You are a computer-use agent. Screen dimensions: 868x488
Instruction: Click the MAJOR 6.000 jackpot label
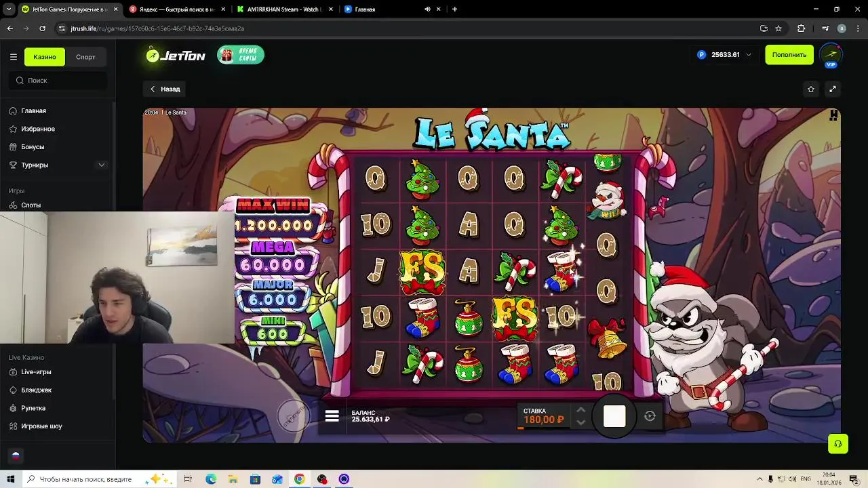click(x=273, y=294)
